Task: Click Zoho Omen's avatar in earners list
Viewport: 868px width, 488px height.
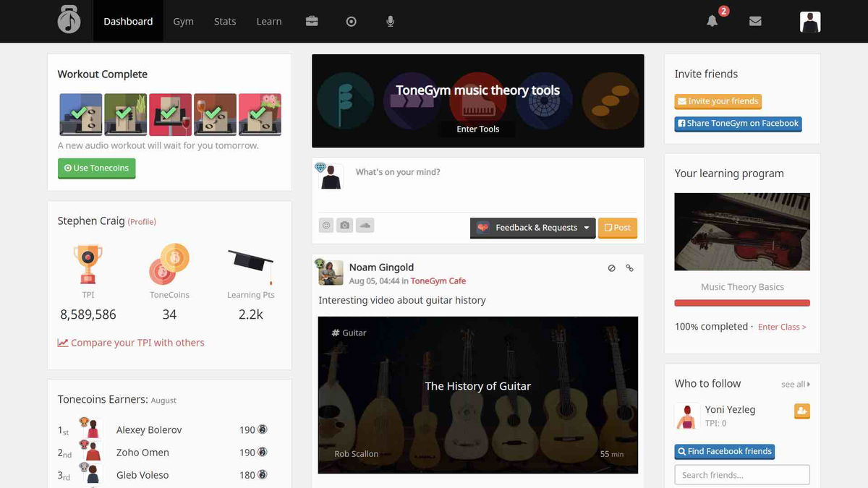Action: tap(91, 451)
